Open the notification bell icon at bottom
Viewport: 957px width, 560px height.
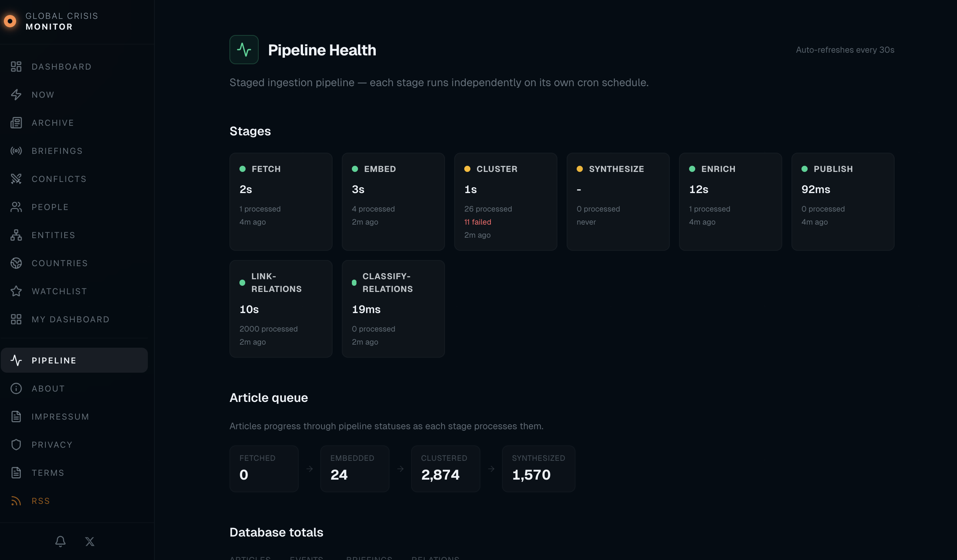coord(60,541)
